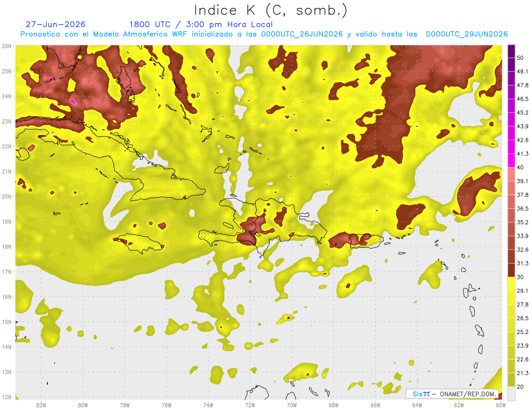532x411 pixels.
Task: Click the date '27-Jun-2026'
Action: [55, 24]
